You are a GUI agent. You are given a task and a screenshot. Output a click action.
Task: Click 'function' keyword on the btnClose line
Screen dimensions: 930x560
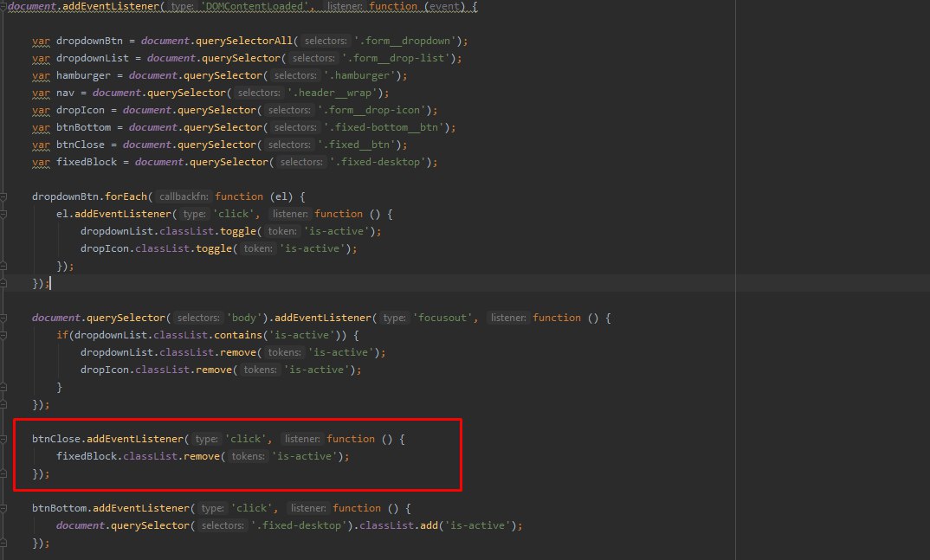(351, 439)
